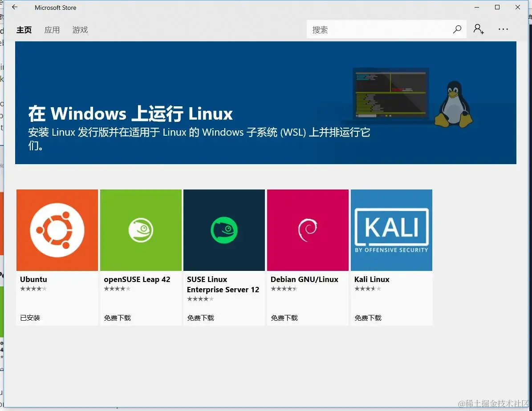Click the Ubuntu star rating
This screenshot has width=532, height=411.
(x=33, y=288)
